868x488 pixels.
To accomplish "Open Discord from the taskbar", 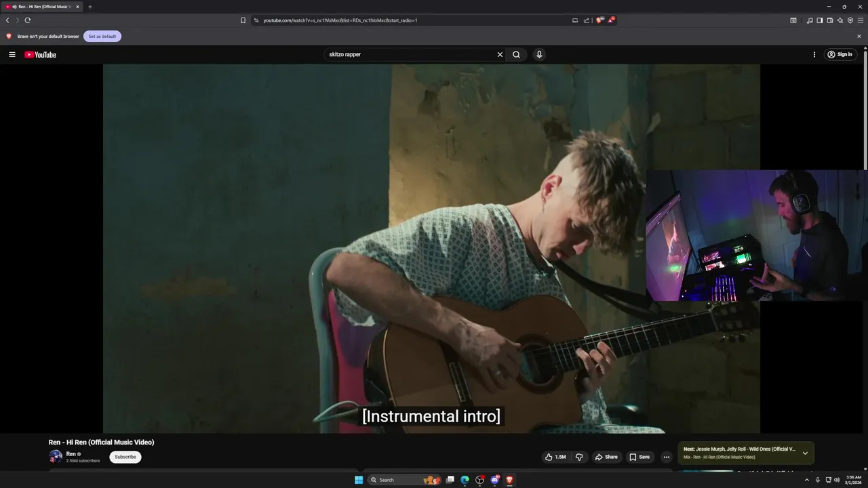I will [495, 480].
